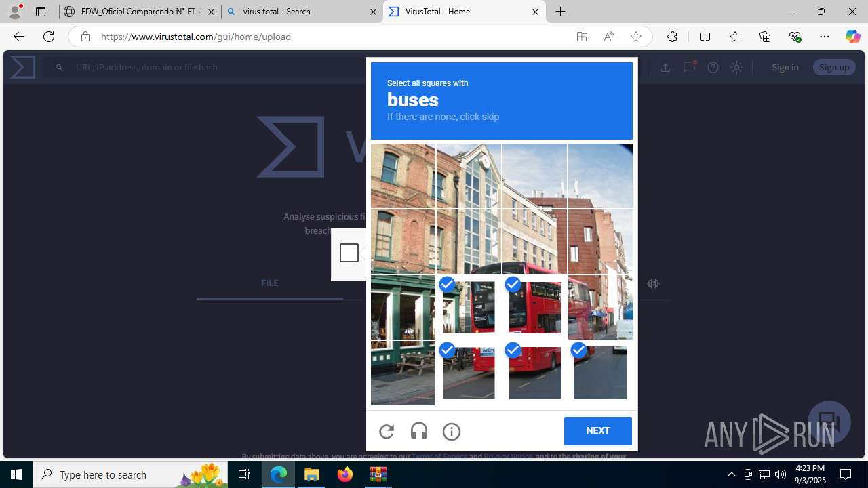Click the VirusTotal upload file icon
This screenshot has height=488, width=868.
pyautogui.click(x=665, y=67)
